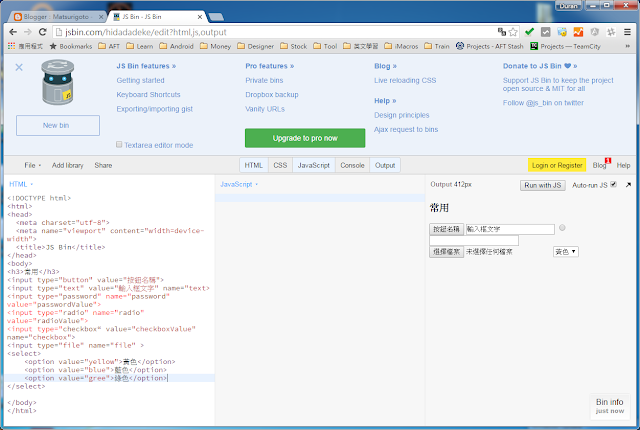Viewport: 640px width, 430px height.
Task: Click the translate icon in address bar
Action: pyautogui.click(x=502, y=32)
